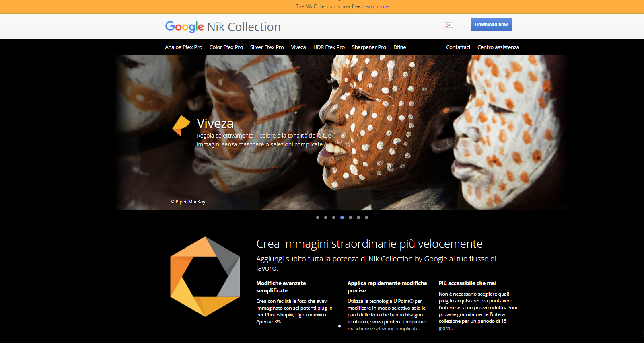Open the Dfine navigation item

(x=399, y=47)
